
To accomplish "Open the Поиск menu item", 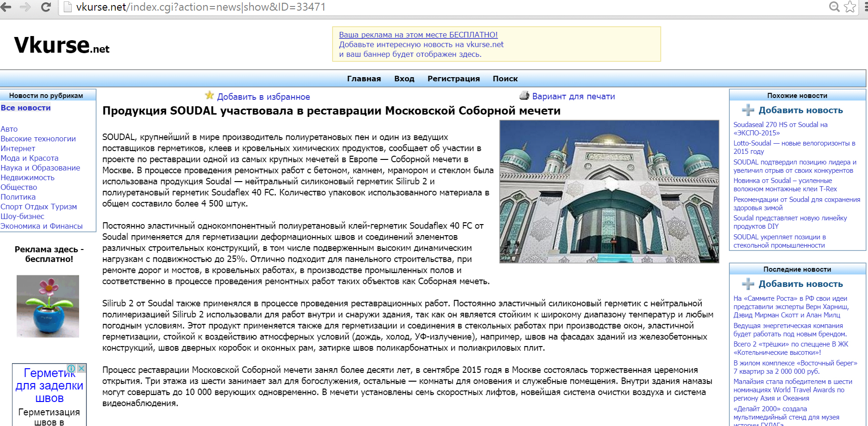I will 505,79.
